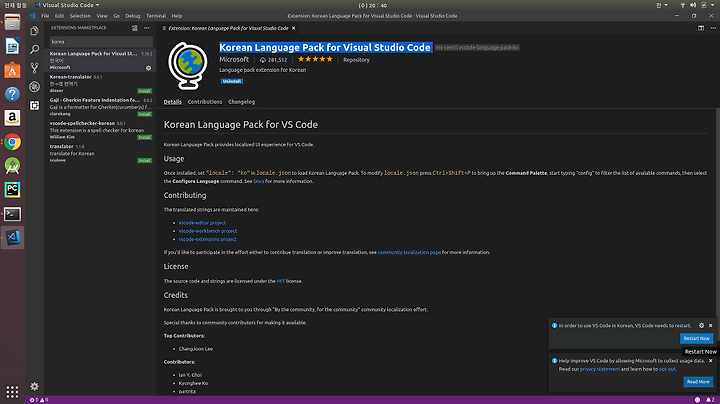Open the Docs link

(259, 181)
